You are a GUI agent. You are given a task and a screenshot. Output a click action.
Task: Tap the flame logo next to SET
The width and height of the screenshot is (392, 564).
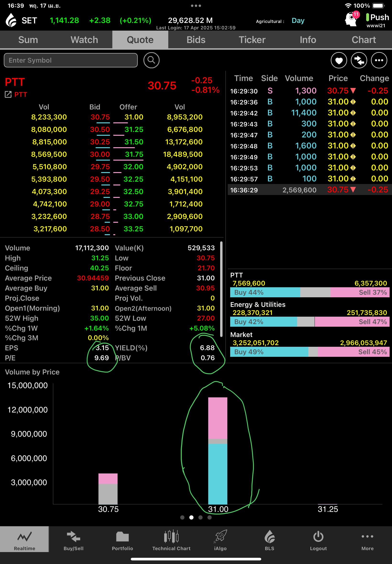coord(11,20)
